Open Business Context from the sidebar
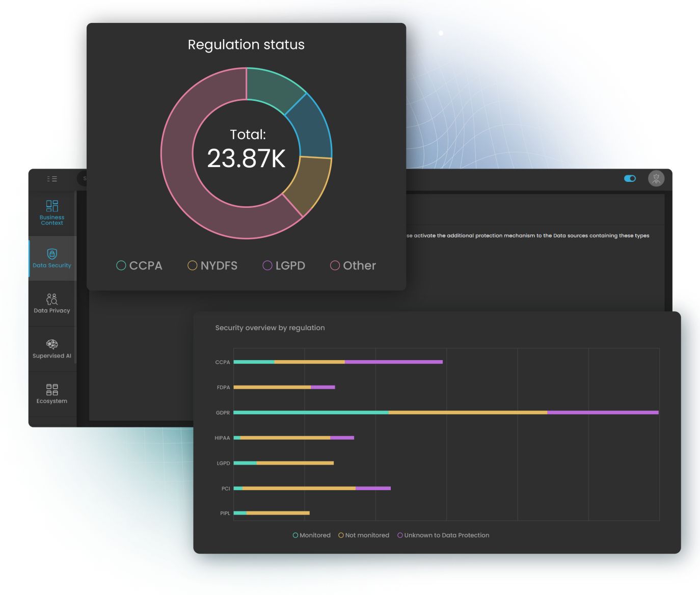The image size is (700, 595). coord(52,213)
